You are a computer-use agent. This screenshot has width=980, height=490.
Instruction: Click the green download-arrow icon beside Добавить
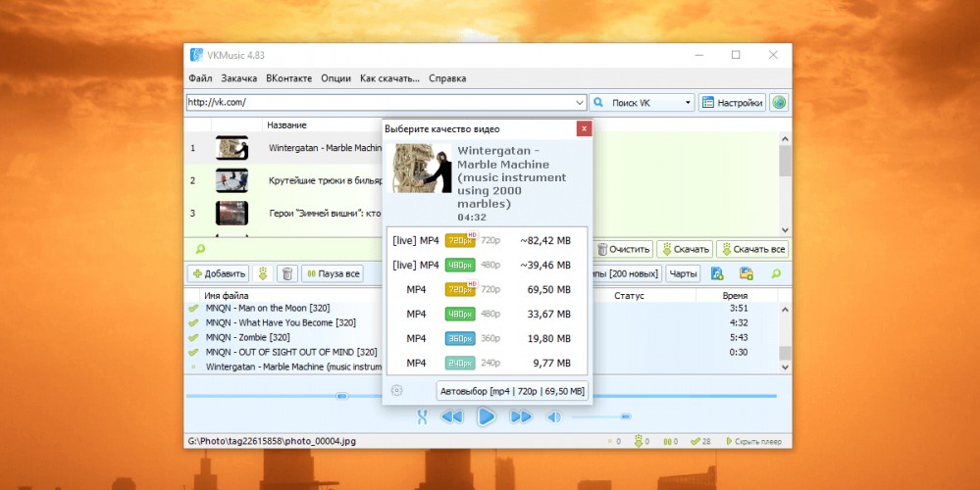pyautogui.click(x=263, y=273)
